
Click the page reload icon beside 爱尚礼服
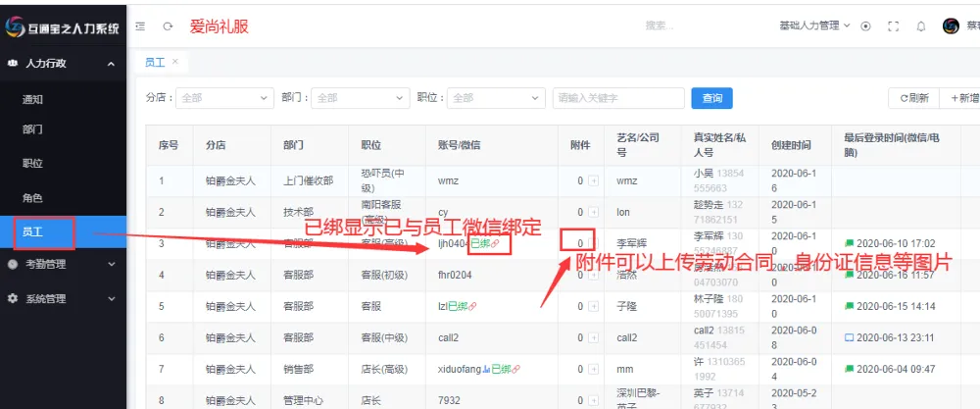[x=168, y=26]
